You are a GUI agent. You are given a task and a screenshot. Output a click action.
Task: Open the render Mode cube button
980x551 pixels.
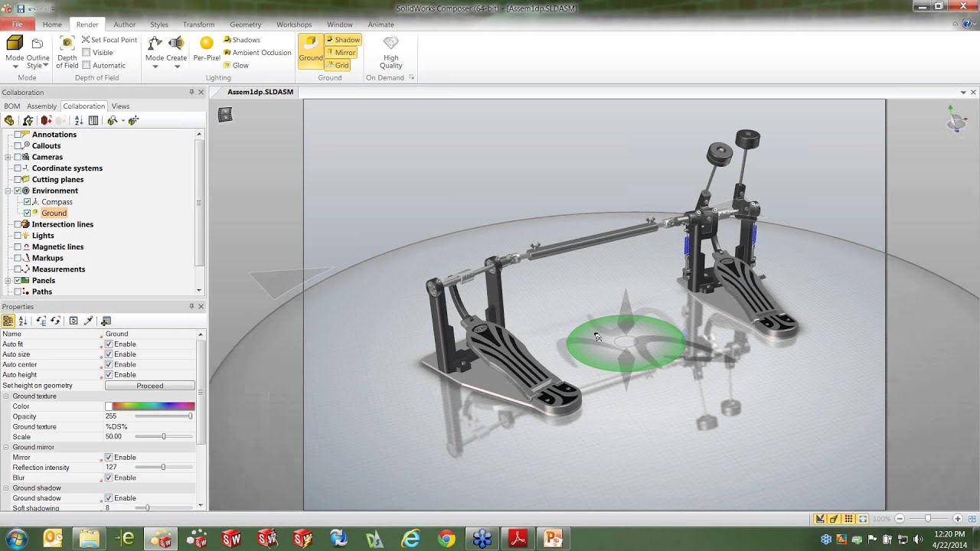pyautogui.click(x=15, y=51)
